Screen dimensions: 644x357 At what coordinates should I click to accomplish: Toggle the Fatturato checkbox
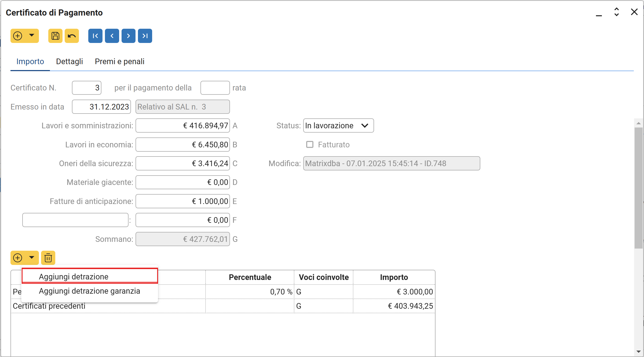[310, 144]
